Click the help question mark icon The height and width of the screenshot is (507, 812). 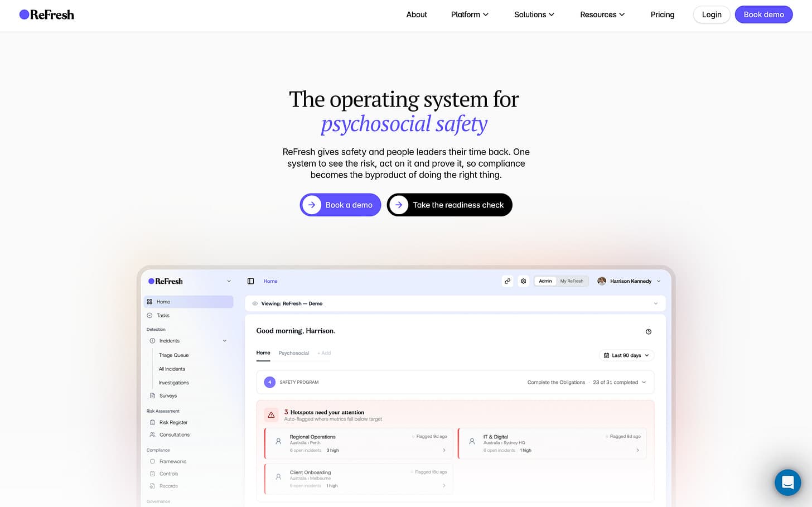tap(649, 331)
